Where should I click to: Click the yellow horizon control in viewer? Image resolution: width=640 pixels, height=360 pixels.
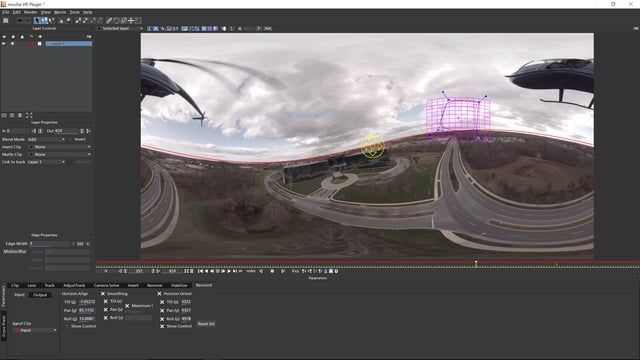tap(372, 146)
